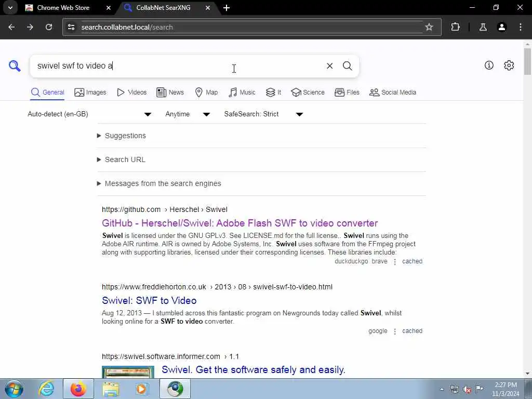Open cached version of freddiehorton result

(412, 331)
